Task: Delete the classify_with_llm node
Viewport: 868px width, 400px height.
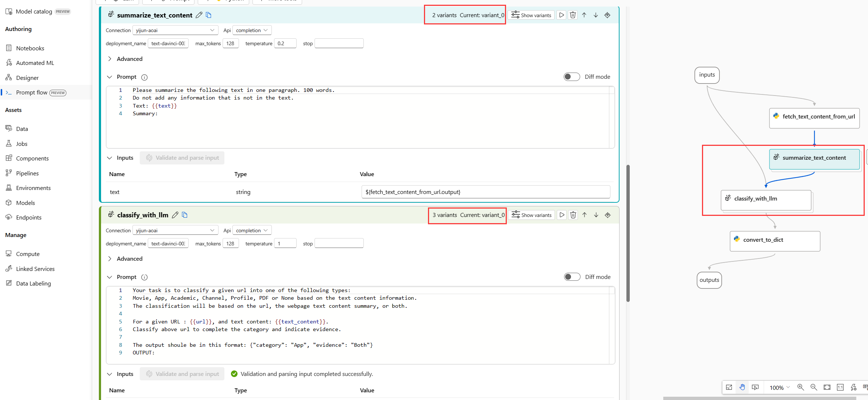Action: pyautogui.click(x=573, y=215)
